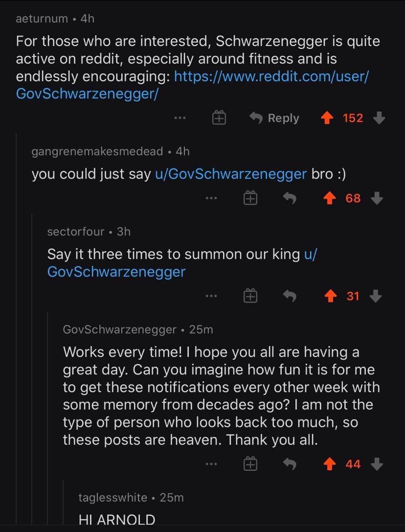405x532 pixels.
Task: Click the reply arrow on sectorfour's comment
Action: tap(291, 295)
